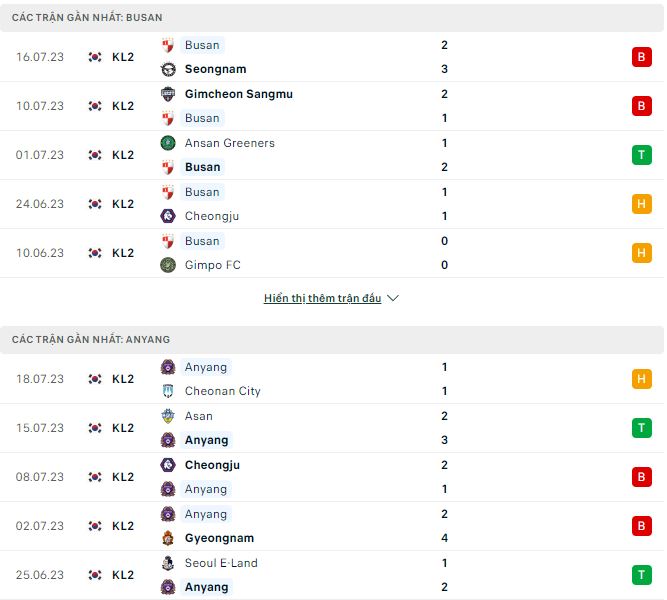Open the Seongnam team name link
The height and width of the screenshot is (600, 667).
tap(215, 69)
